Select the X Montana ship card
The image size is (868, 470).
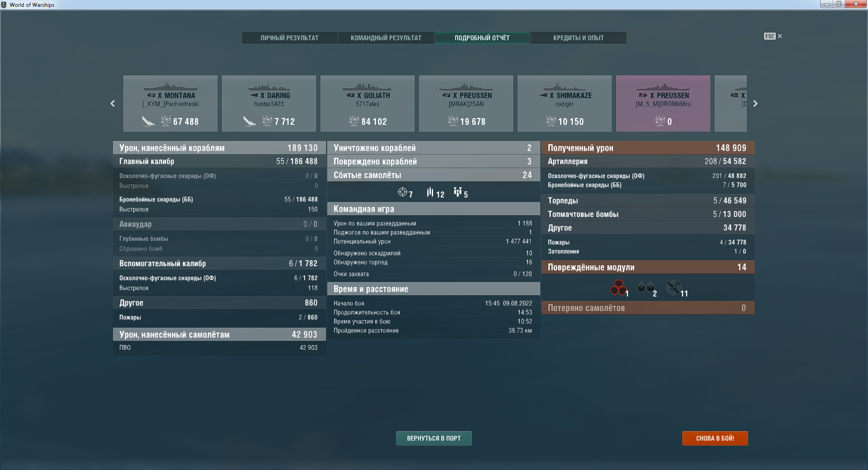tap(170, 103)
